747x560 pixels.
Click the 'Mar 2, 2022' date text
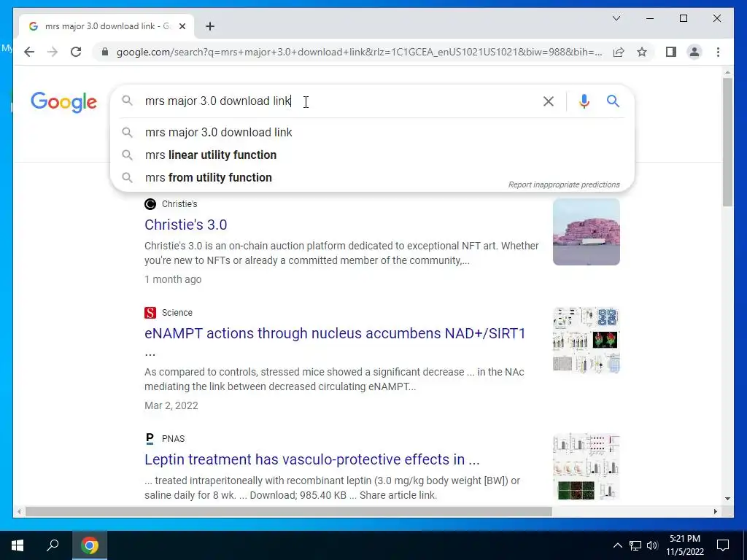click(x=171, y=405)
